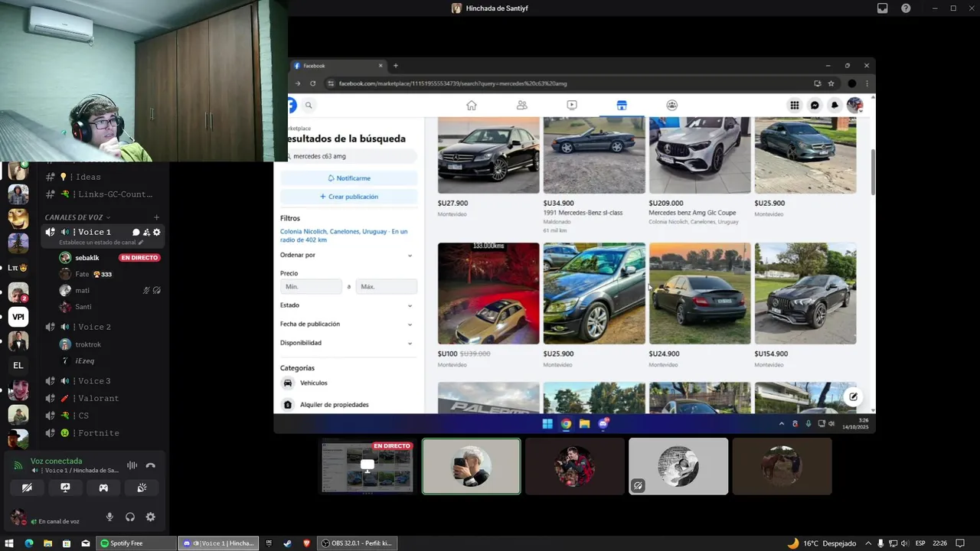Viewport: 980px width, 551px height.
Task: Click the Steam taskbar icon
Action: (x=287, y=543)
